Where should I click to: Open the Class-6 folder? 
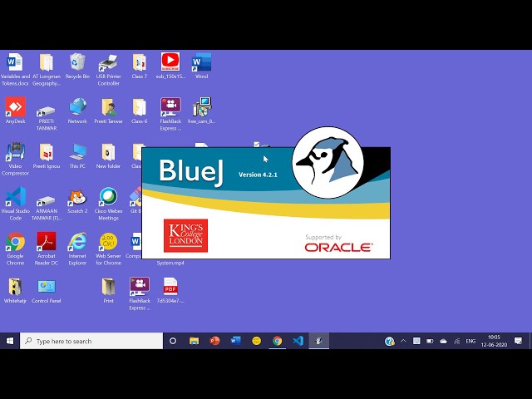(140, 111)
